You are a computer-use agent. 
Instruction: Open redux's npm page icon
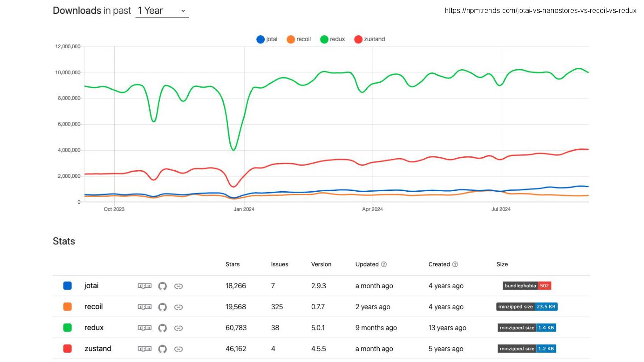click(144, 328)
